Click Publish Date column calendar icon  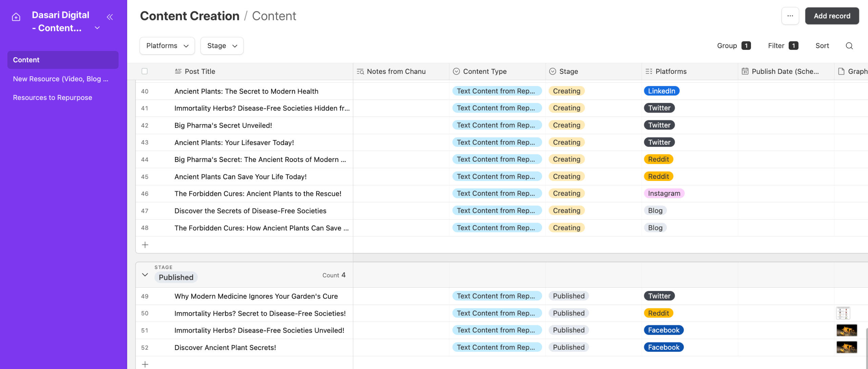[745, 71]
